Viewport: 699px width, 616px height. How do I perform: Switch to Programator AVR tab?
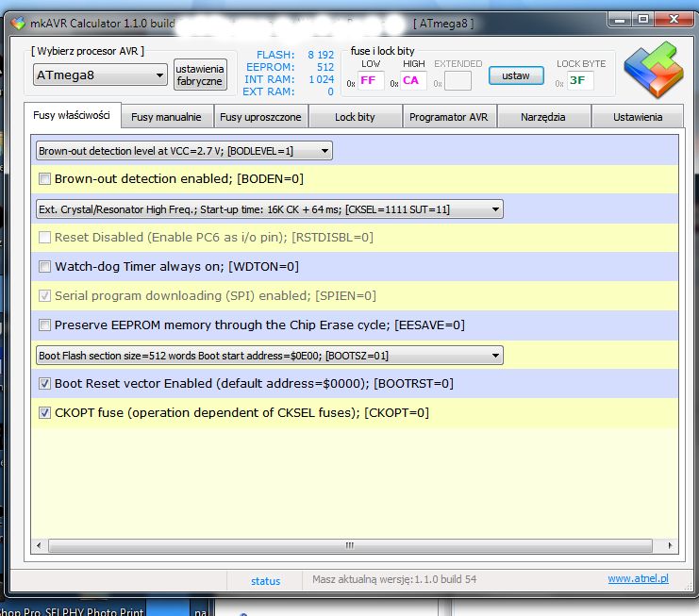(448, 117)
